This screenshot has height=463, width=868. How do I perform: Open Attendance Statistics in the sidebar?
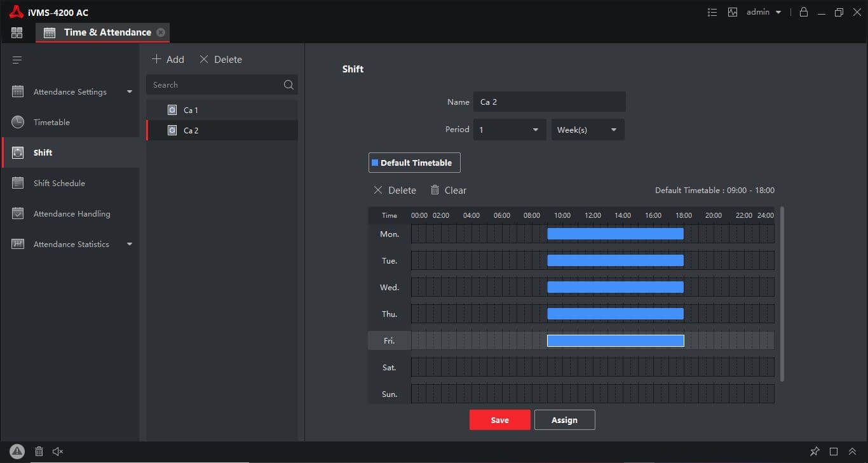tap(70, 244)
